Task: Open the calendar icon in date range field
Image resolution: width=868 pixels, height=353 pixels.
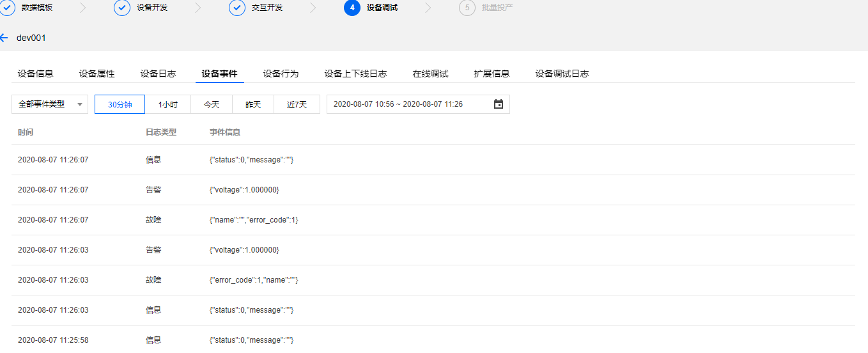Action: point(499,104)
